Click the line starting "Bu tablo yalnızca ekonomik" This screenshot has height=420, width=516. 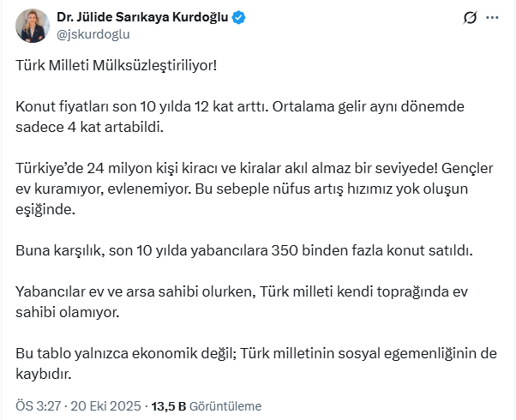[x=256, y=354]
